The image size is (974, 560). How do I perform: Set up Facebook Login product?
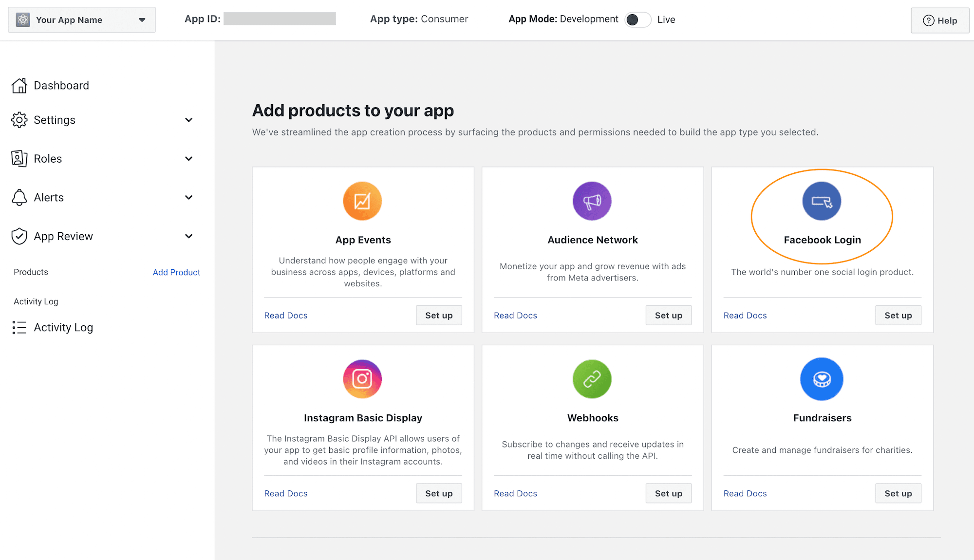point(898,315)
